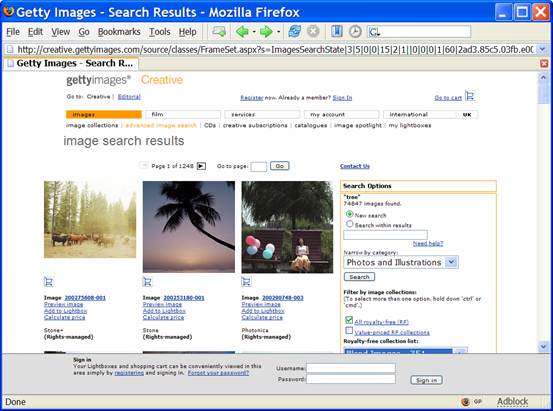This screenshot has width=553, height=411.
Task: Add image 200275608-001 to cart icon
Action: coord(49,282)
